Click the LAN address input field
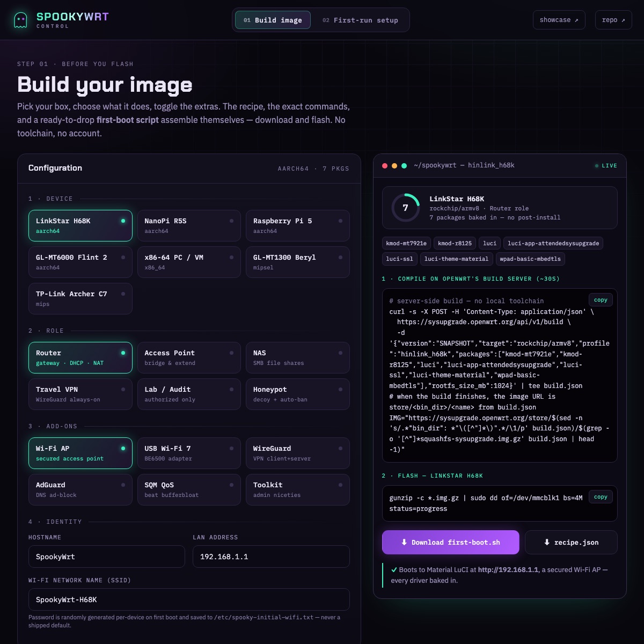 point(271,557)
